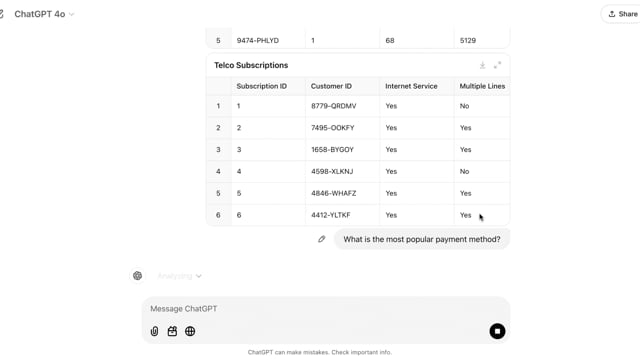
Task: Stop generating with the black stop button
Action: [497, 331]
